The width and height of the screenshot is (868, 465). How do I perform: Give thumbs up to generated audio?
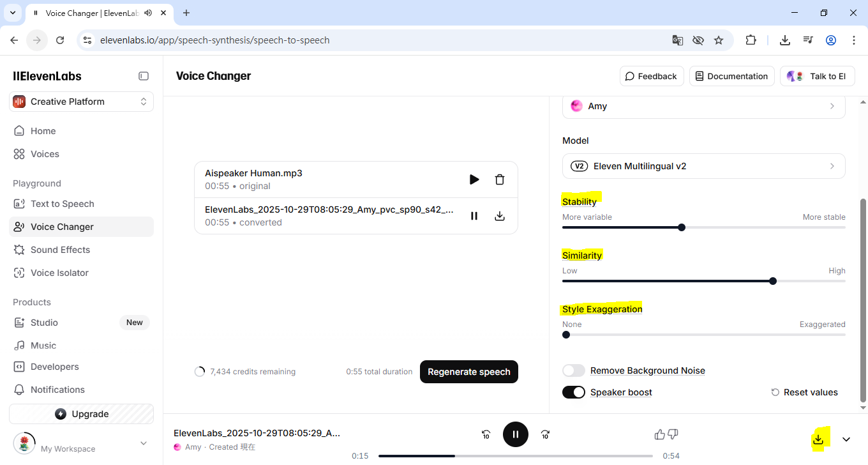[x=659, y=434]
